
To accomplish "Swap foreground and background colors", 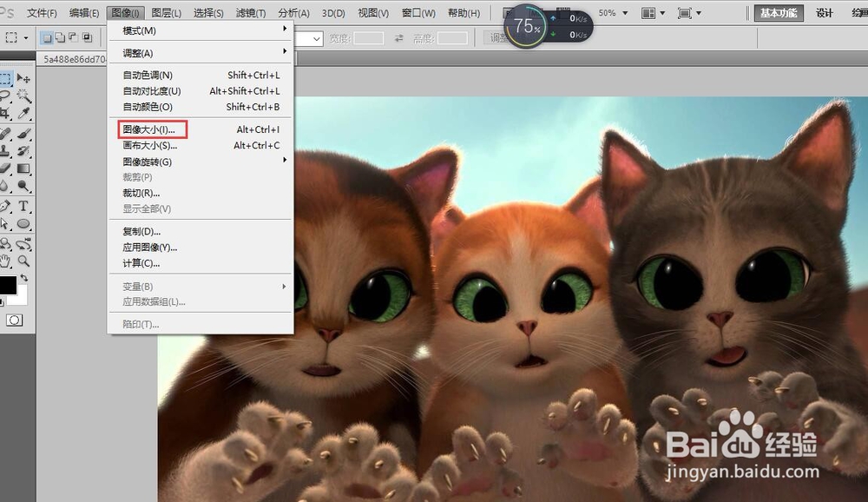I will click(23, 278).
